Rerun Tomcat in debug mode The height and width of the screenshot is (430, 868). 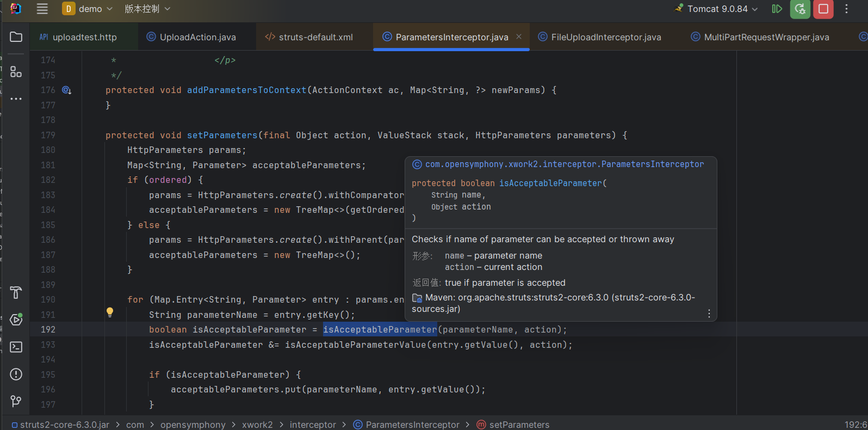point(800,9)
